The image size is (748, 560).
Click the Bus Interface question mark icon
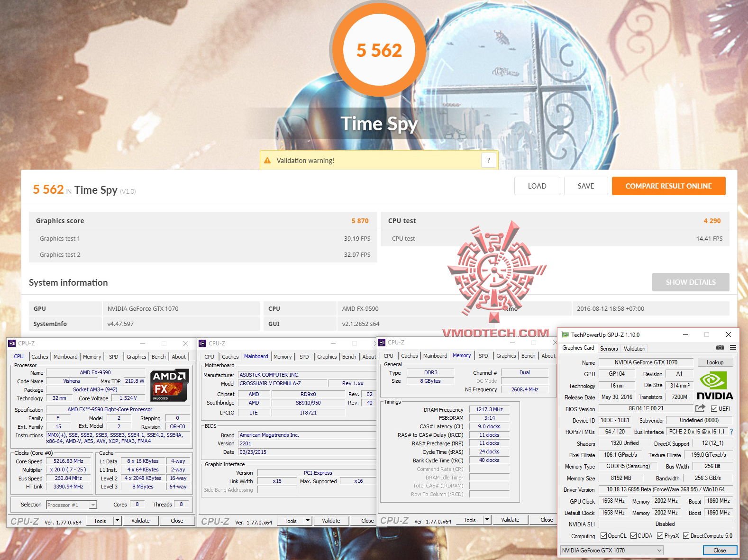click(x=731, y=432)
